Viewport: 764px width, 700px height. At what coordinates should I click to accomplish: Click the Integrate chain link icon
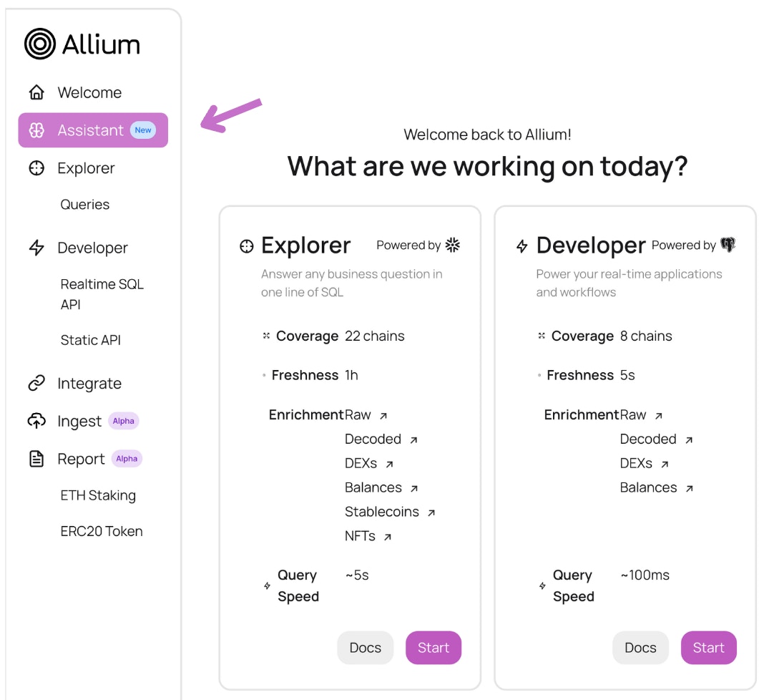(36, 383)
